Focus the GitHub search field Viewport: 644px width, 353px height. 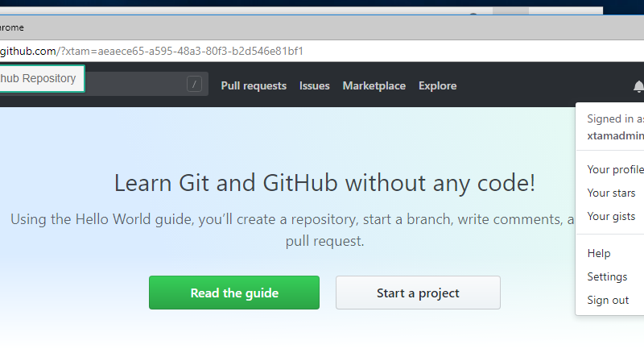tap(137, 85)
